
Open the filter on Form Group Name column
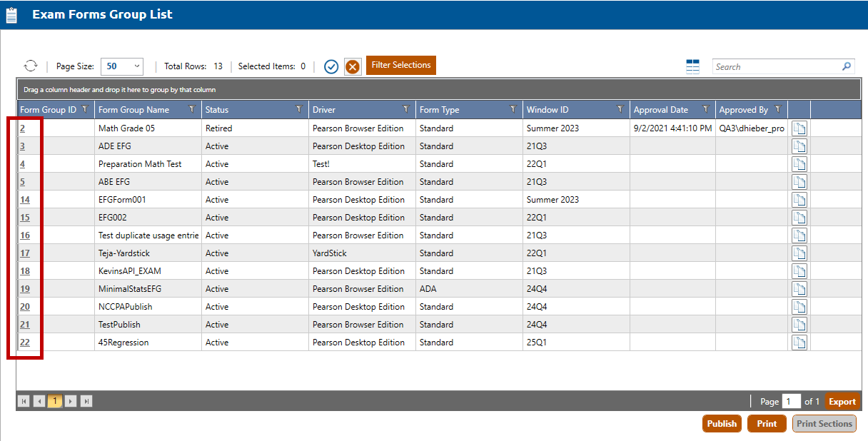coord(192,109)
